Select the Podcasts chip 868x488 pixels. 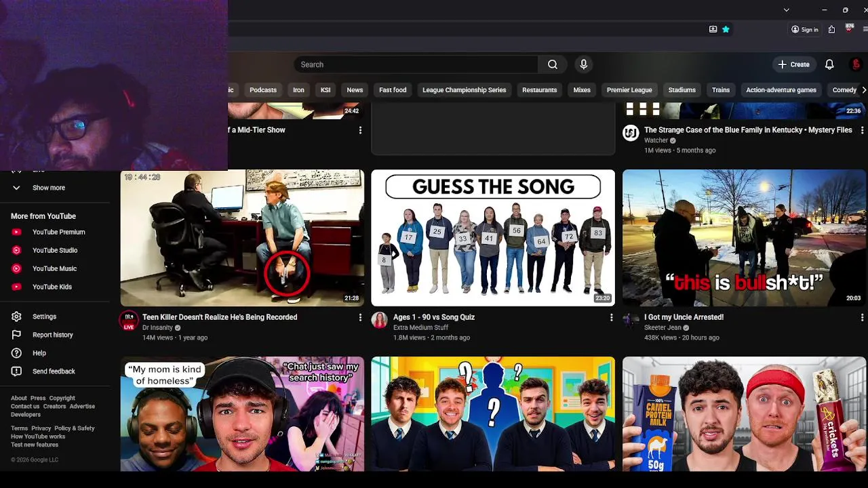coord(263,89)
